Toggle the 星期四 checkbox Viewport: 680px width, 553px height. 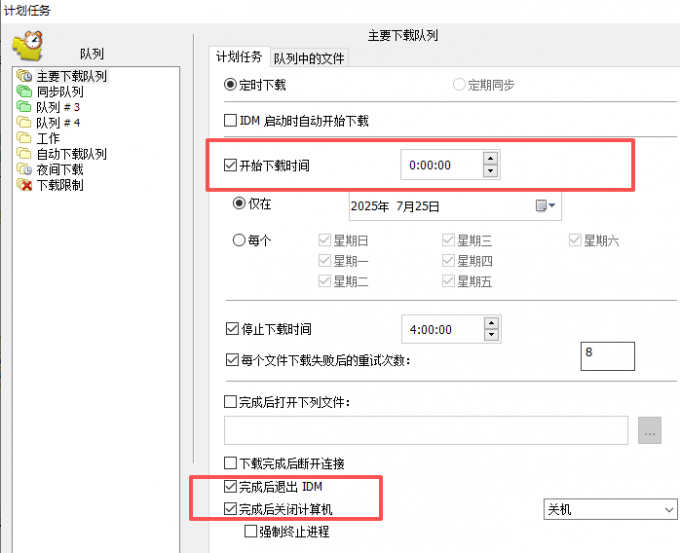pos(448,261)
